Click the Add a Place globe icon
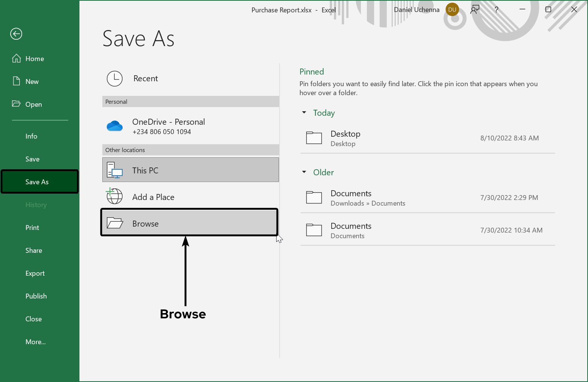588x382 pixels. pyautogui.click(x=114, y=196)
